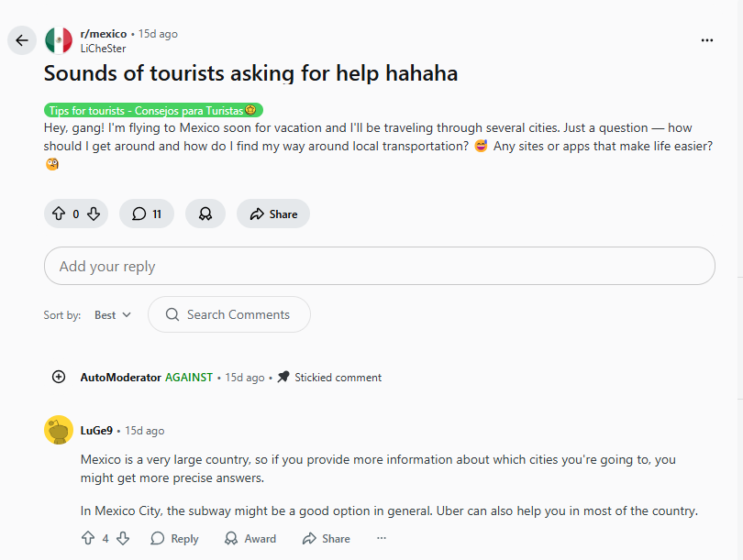Screen dimensions: 743x560
Task: Open the Sort by Best dropdown
Action: (x=113, y=314)
